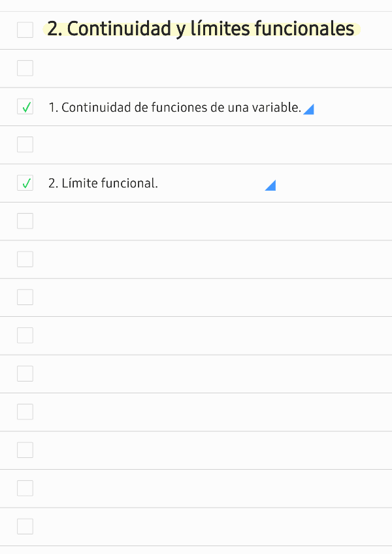
Task: Check the empty box between the two completed items
Action: 25,144
